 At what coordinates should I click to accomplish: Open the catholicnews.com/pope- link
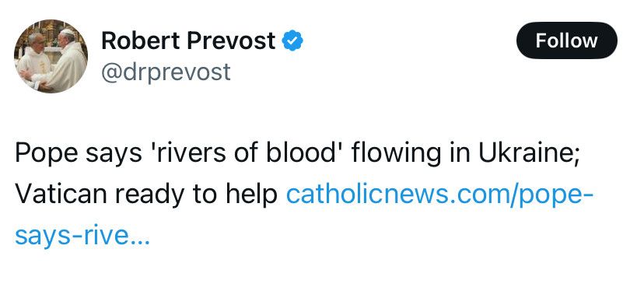click(439, 195)
